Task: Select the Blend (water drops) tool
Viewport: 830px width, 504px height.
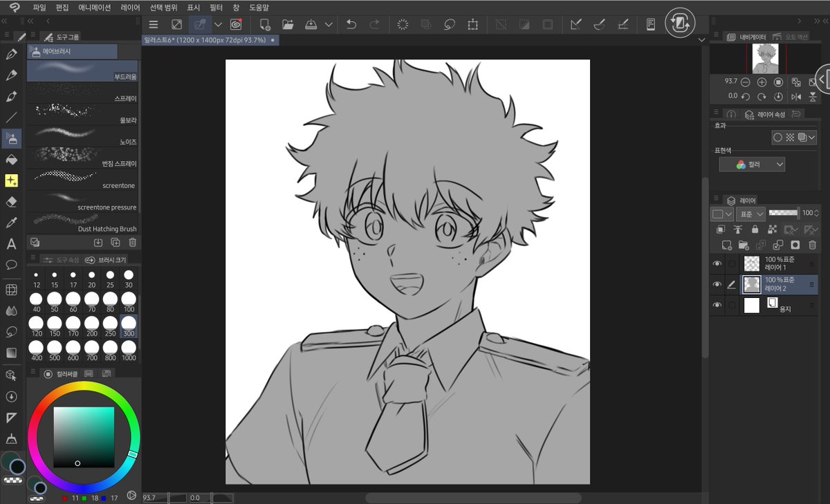Action: point(11,311)
